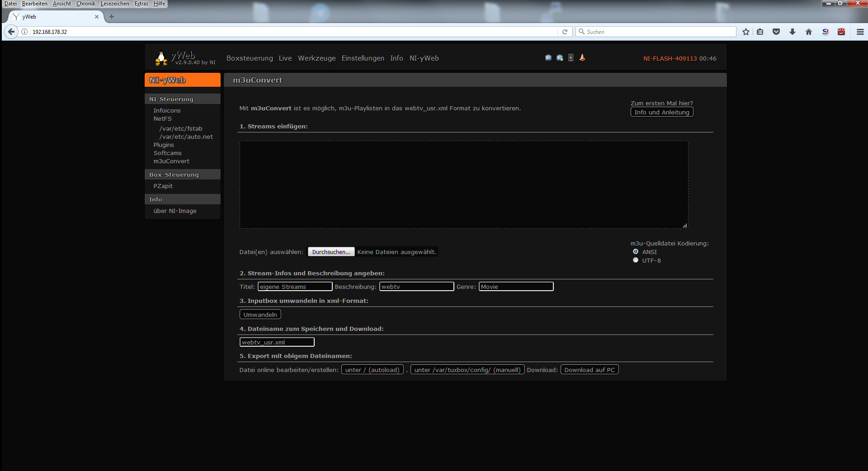This screenshot has height=471, width=868.
Task: Open the Firefox hamburger menu
Action: pos(860,32)
